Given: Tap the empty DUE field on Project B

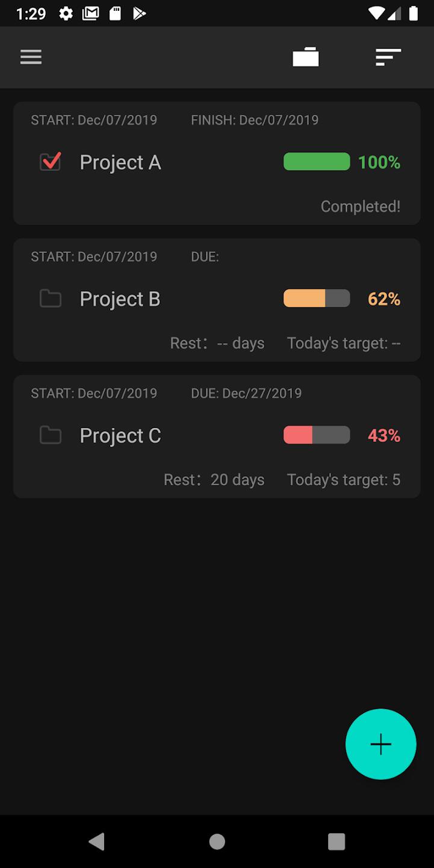Looking at the screenshot, I should [205, 256].
